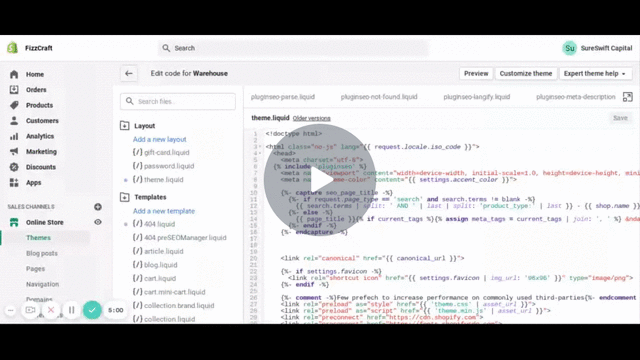Play the video with the center play button
The height and width of the screenshot is (360, 640).
320,180
